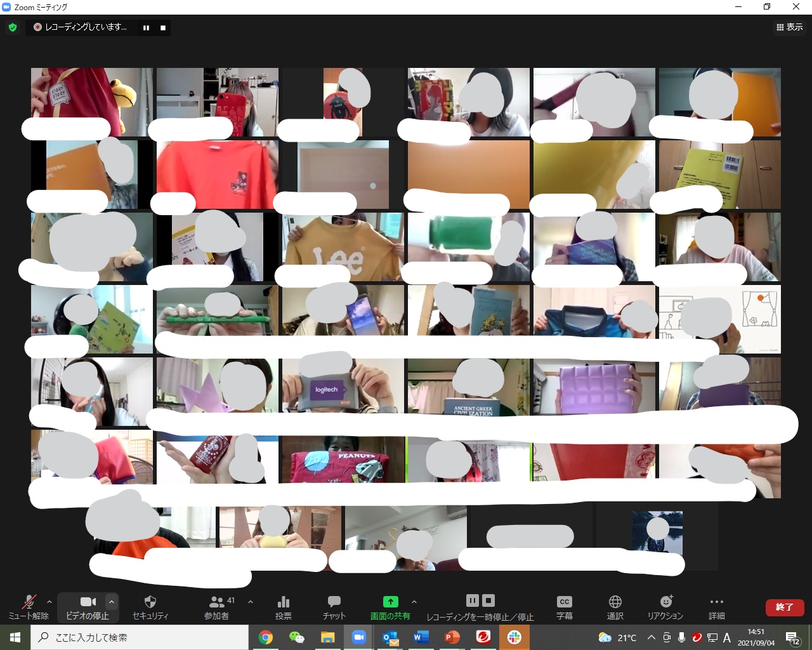Expand video options arrow beside camera button

tap(112, 602)
